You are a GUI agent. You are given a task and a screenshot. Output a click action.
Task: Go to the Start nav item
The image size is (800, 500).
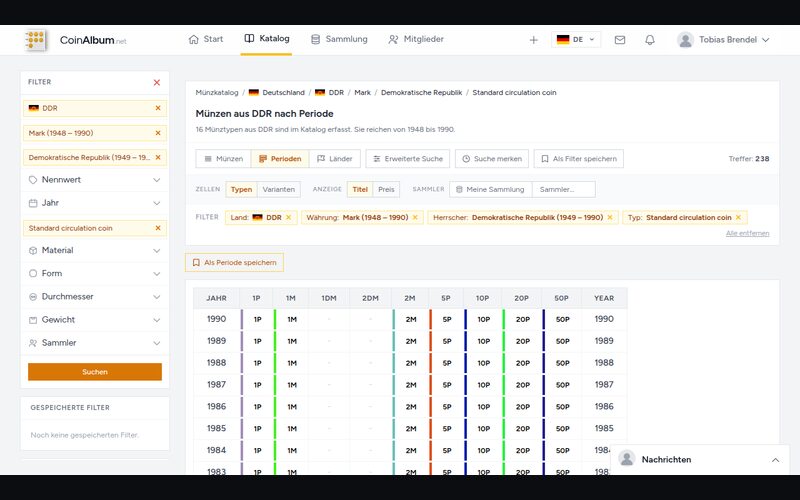206,39
